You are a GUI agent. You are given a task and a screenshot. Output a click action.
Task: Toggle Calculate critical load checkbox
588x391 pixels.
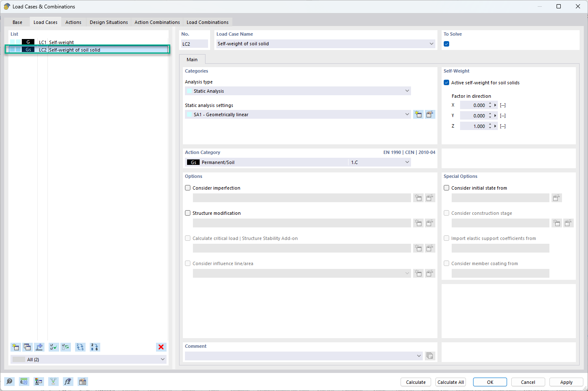[x=188, y=238]
